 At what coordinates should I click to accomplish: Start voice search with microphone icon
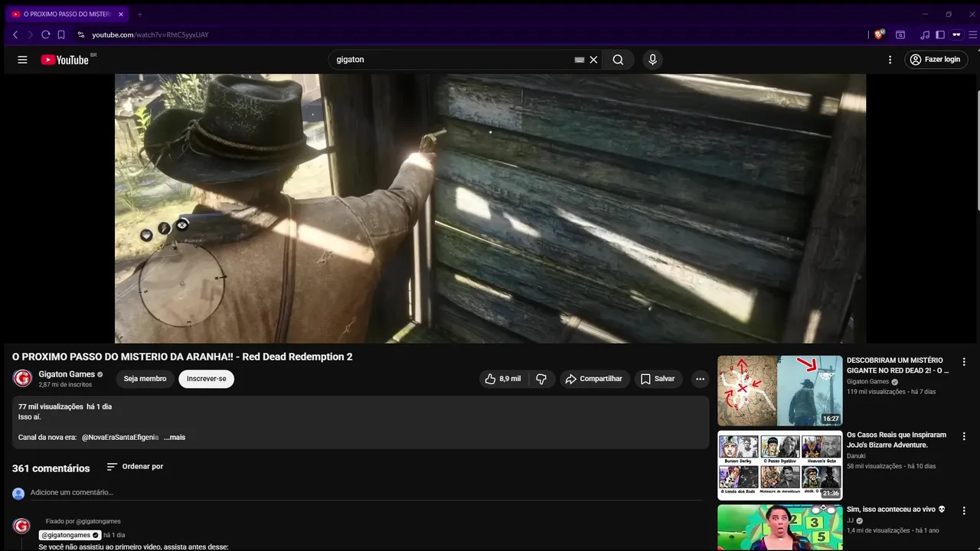click(652, 60)
